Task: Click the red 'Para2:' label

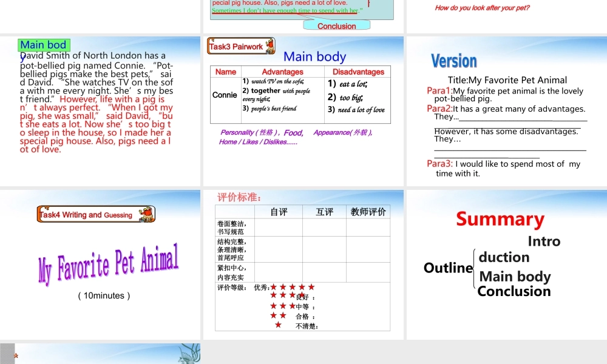Action: tap(439, 109)
